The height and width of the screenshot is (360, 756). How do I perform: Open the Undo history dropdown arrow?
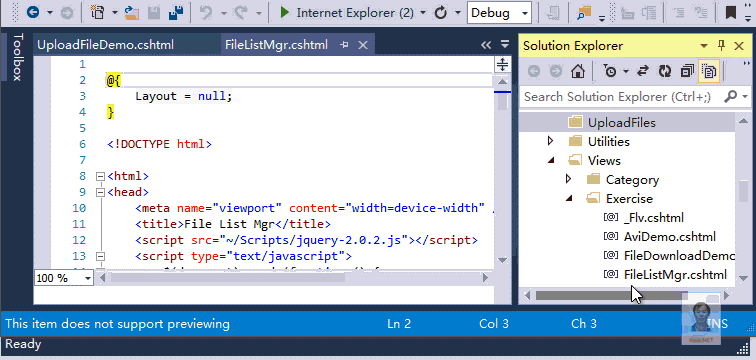[224, 13]
